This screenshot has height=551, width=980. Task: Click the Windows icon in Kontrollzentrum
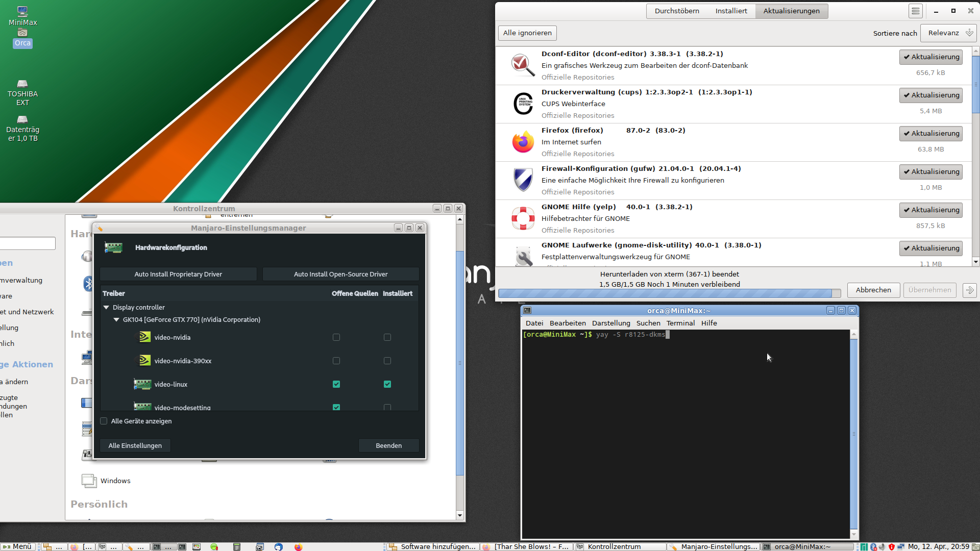pos(89,481)
